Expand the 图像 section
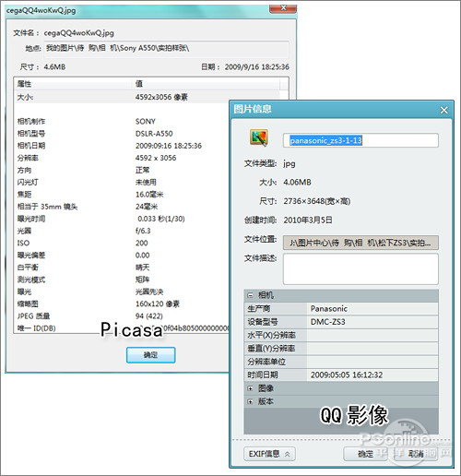 point(250,388)
